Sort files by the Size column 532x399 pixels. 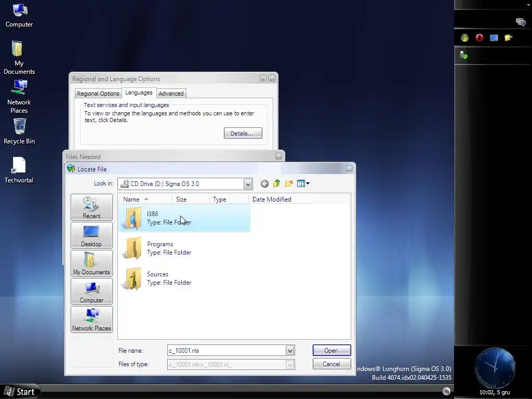(x=191, y=199)
